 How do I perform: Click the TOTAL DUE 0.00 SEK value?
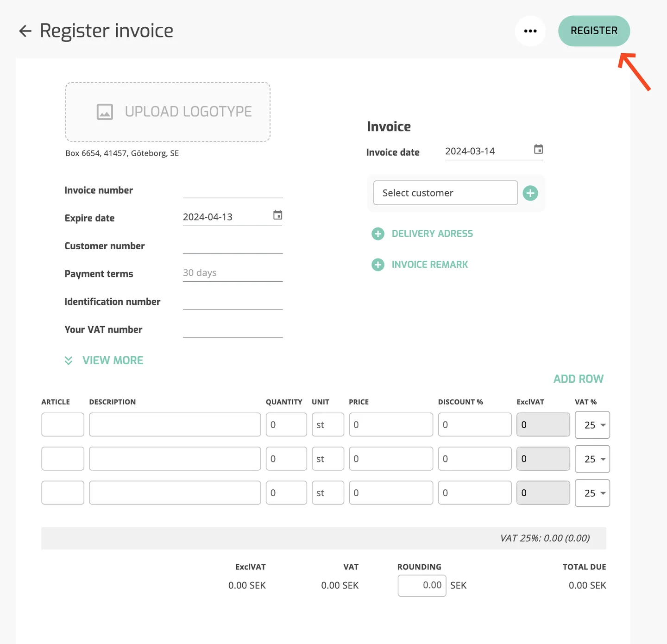[x=587, y=586]
